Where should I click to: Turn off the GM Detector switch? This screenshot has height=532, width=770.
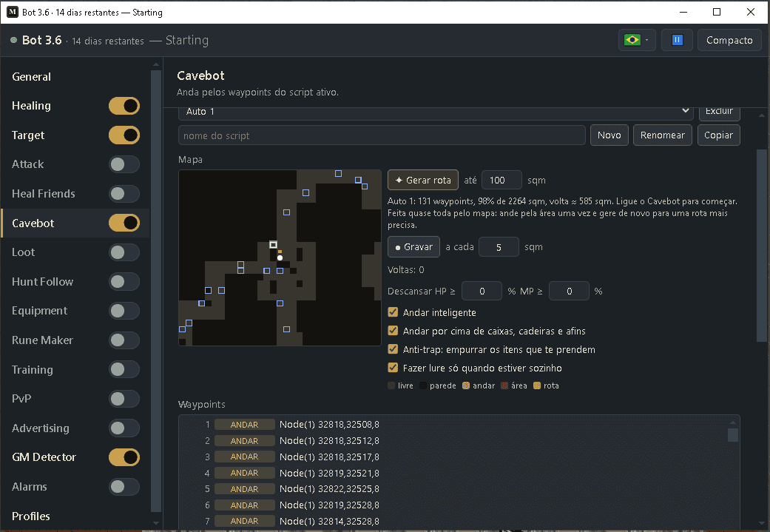click(x=124, y=457)
